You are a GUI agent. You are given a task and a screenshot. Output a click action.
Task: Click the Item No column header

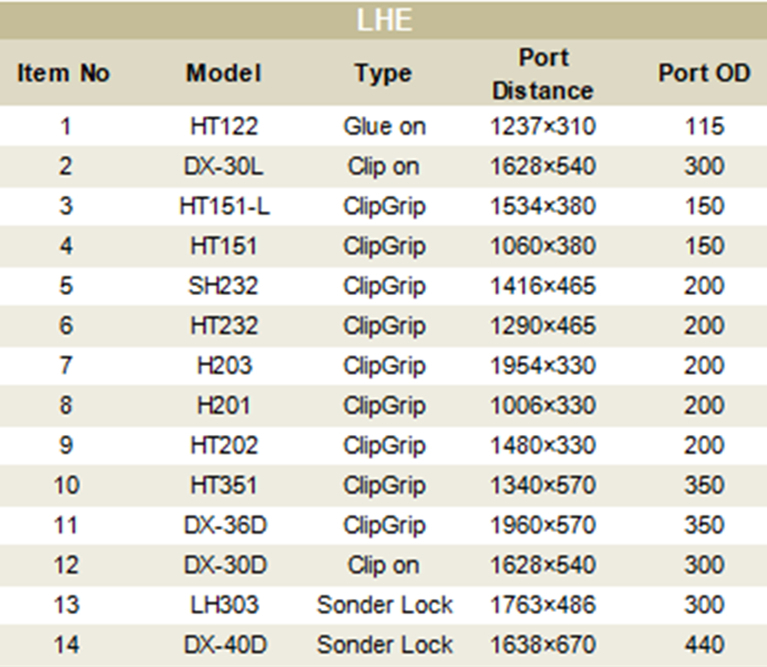(64, 73)
